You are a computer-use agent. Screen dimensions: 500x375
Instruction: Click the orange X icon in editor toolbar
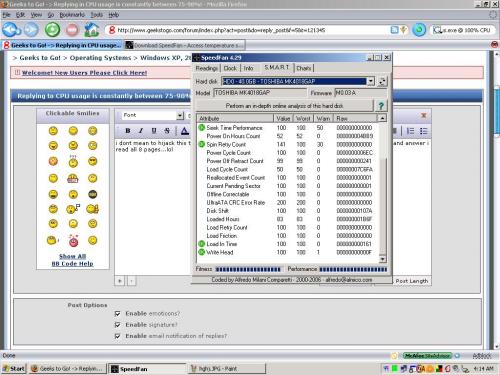coord(424,115)
